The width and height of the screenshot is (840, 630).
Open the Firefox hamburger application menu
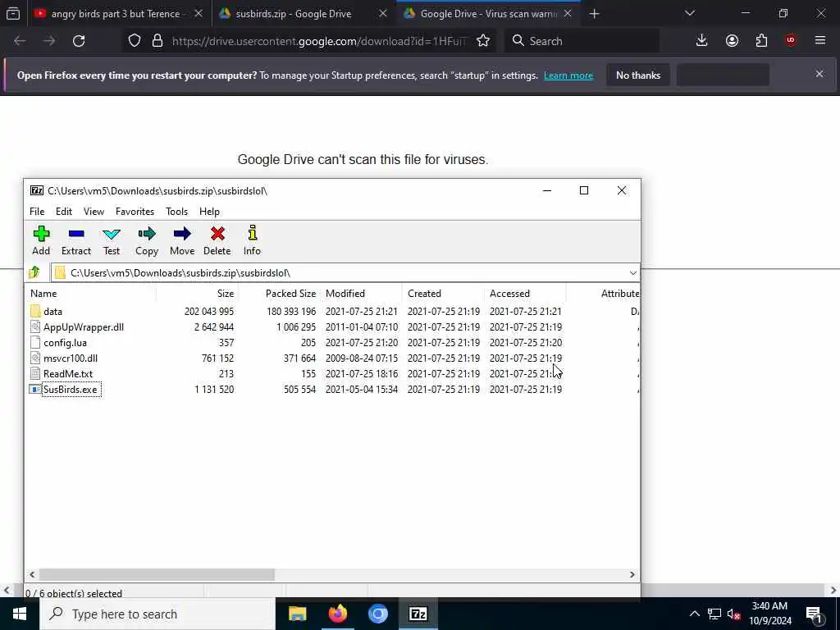pos(820,41)
